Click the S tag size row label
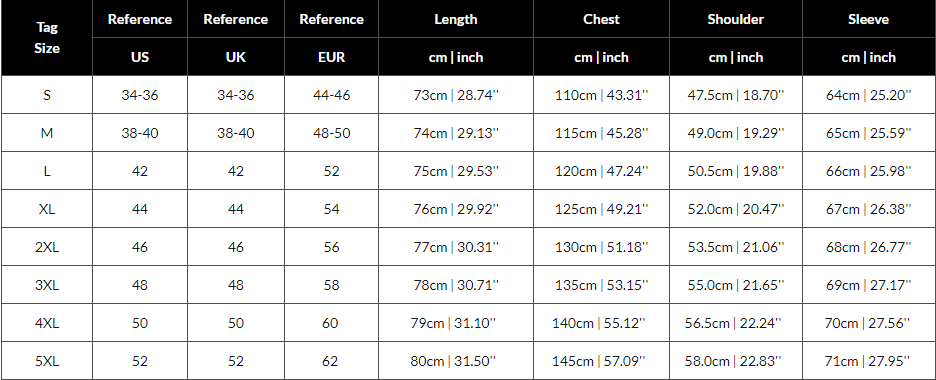 pos(47,95)
